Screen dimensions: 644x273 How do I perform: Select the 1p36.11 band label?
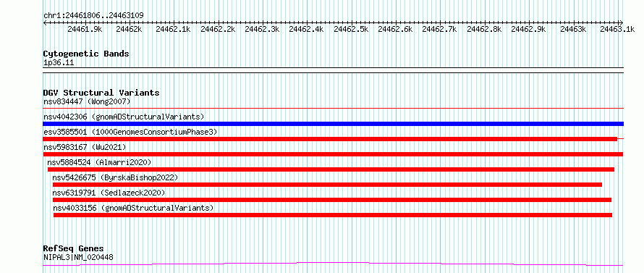point(59,63)
